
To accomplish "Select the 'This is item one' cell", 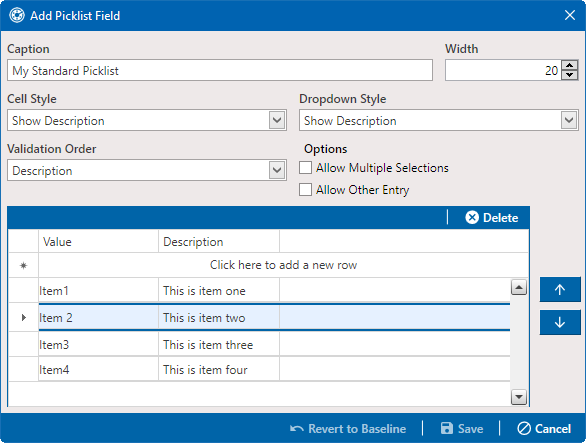I will (x=219, y=290).
